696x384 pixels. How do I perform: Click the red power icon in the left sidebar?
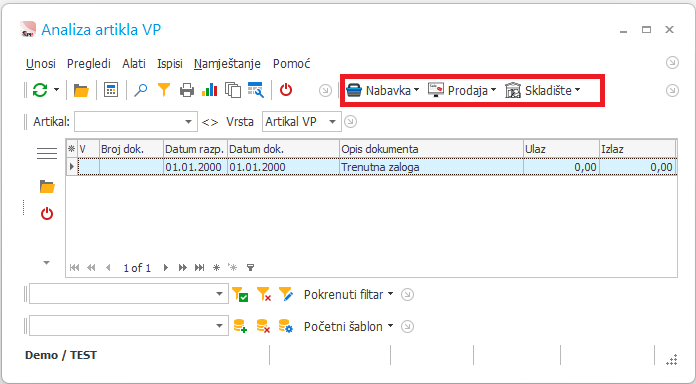47,214
